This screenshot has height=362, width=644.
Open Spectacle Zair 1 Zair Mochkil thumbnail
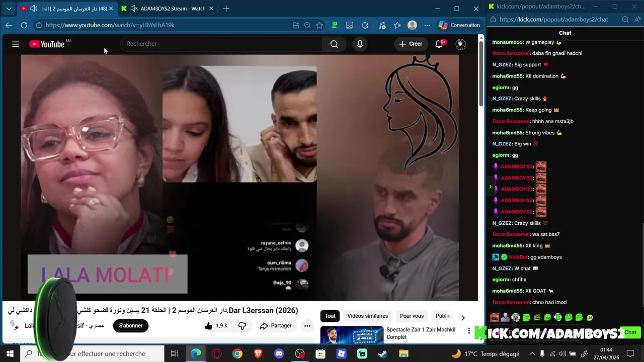(x=351, y=335)
